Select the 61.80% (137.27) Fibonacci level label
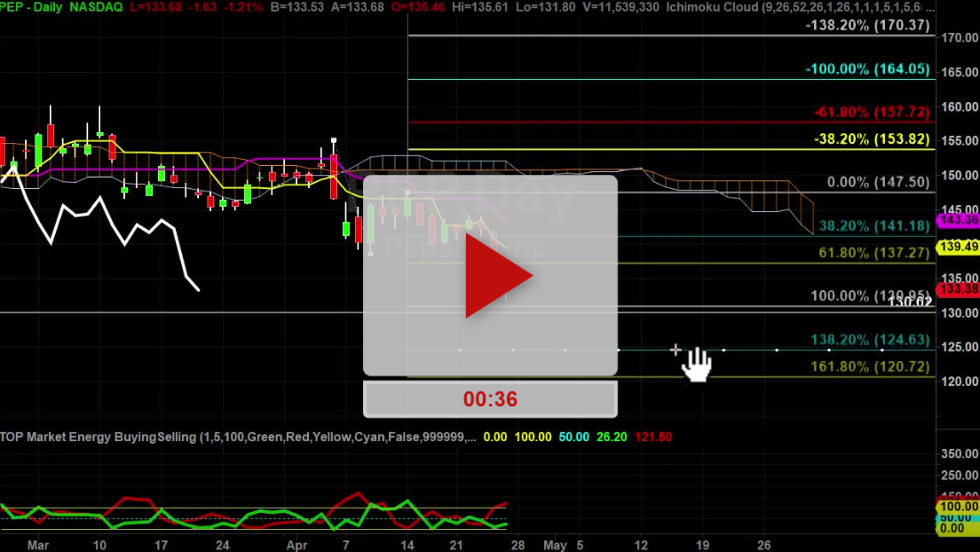 (x=873, y=253)
